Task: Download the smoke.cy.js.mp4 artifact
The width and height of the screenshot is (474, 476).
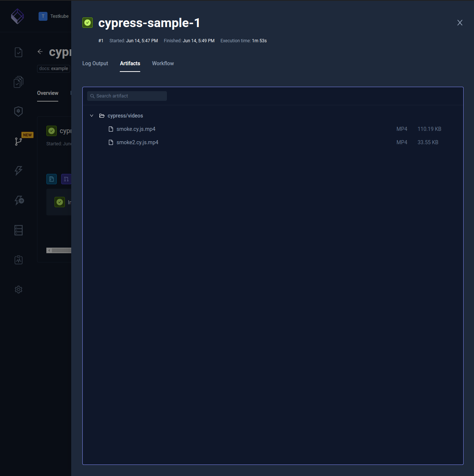Action: coord(136,129)
